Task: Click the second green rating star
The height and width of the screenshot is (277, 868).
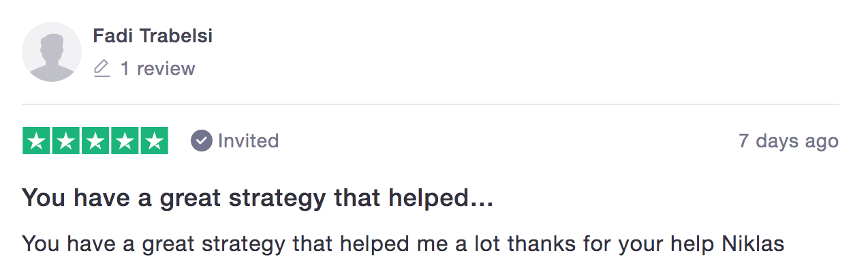Action: (x=65, y=141)
